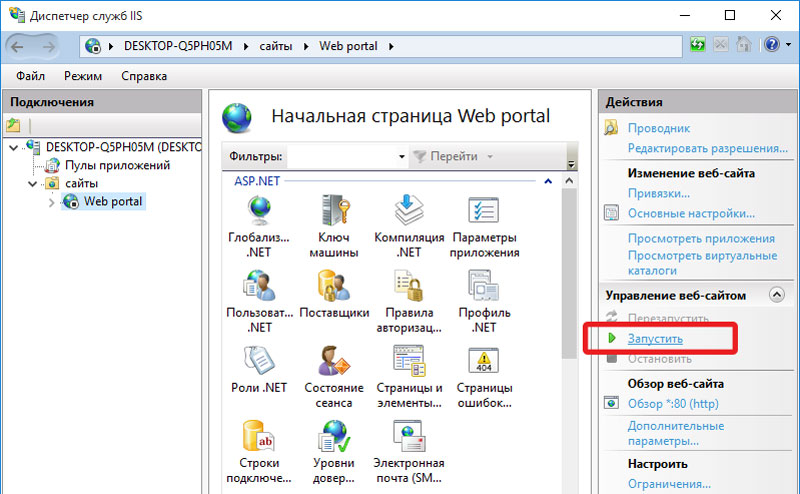Click Просмотреть приложения link

tap(701, 238)
